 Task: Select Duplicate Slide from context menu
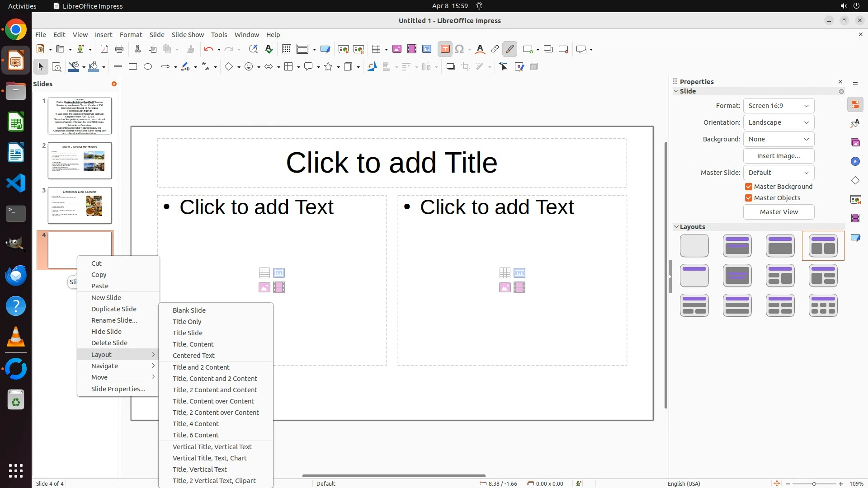[114, 309]
